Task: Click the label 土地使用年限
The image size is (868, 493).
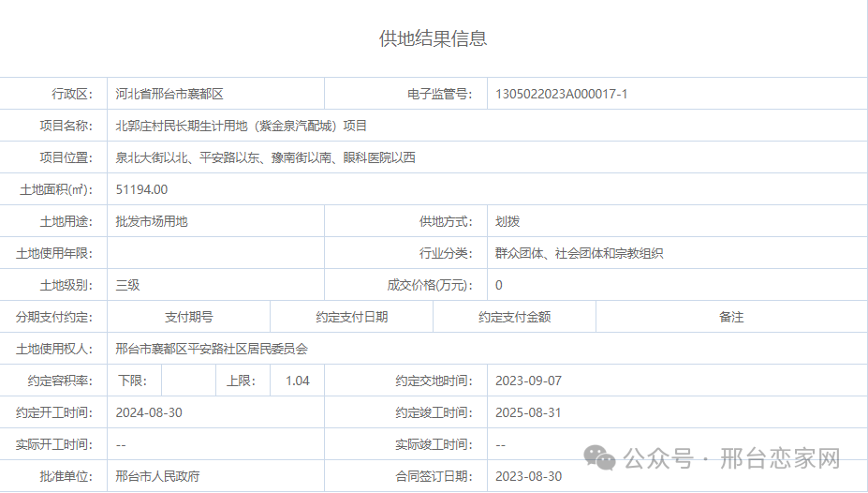Action: pos(54,253)
